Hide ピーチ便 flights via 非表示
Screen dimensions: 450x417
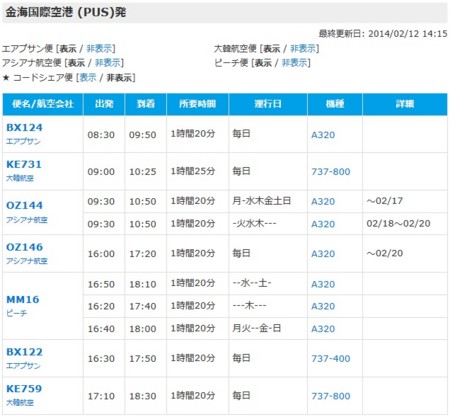[294, 63]
